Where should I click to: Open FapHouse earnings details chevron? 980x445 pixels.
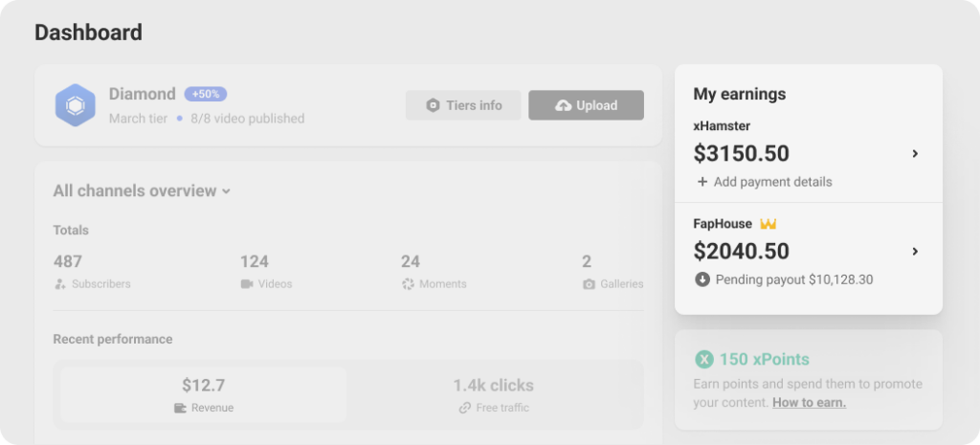(915, 252)
